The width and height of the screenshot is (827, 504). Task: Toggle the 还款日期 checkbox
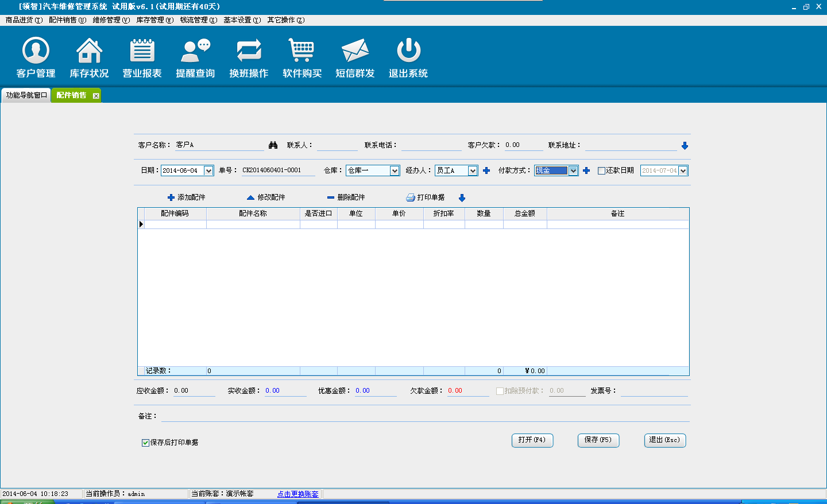pyautogui.click(x=601, y=170)
